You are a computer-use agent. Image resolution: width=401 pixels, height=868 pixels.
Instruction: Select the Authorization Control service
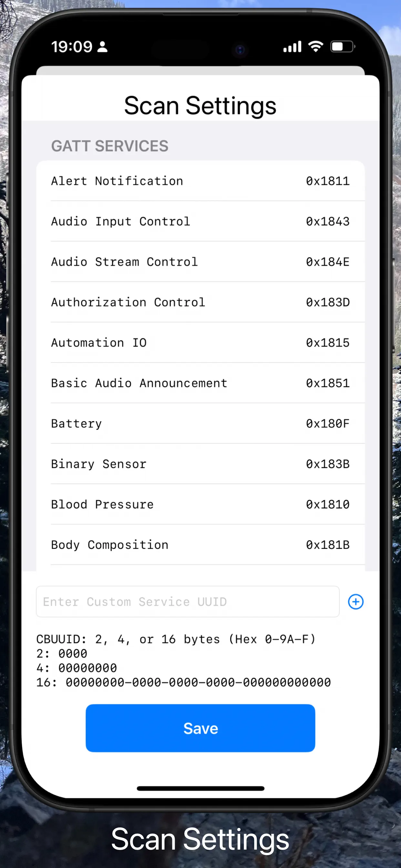[200, 302]
